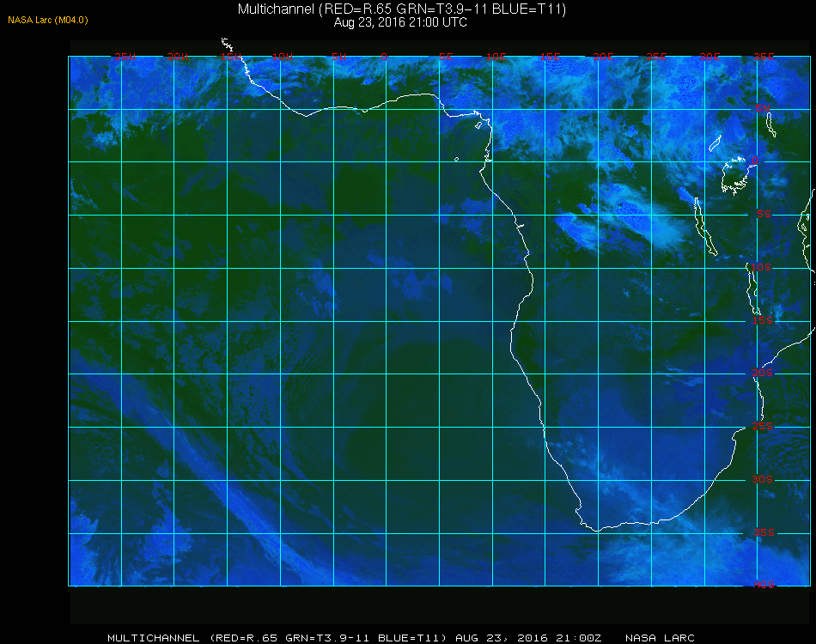Image resolution: width=816 pixels, height=644 pixels.
Task: Click the "Aug 23, 2016 21:00 UTC" timestamp
Action: coord(400,22)
